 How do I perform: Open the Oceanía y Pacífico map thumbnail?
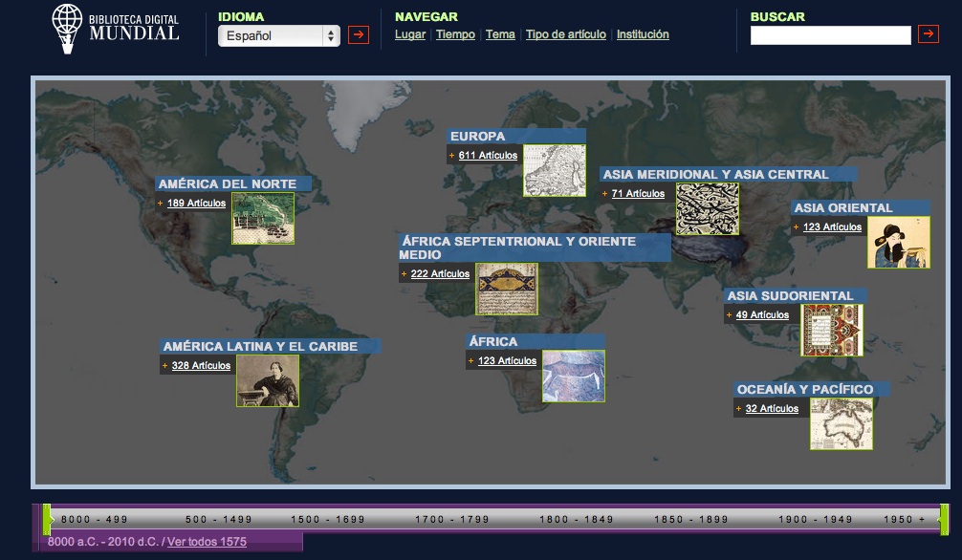[x=841, y=423]
